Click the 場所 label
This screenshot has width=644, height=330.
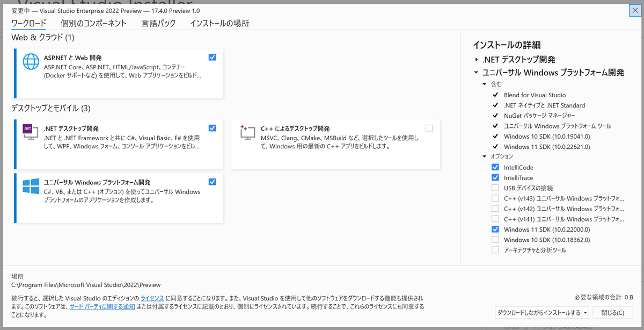18,276
